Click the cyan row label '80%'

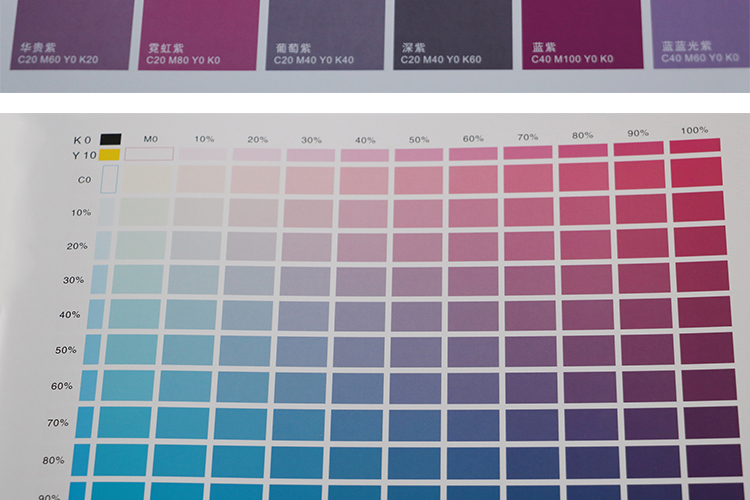pos(53,460)
